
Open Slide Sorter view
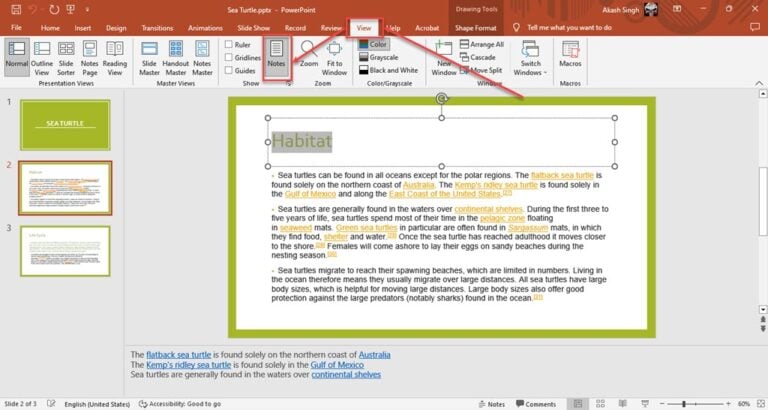(66, 57)
